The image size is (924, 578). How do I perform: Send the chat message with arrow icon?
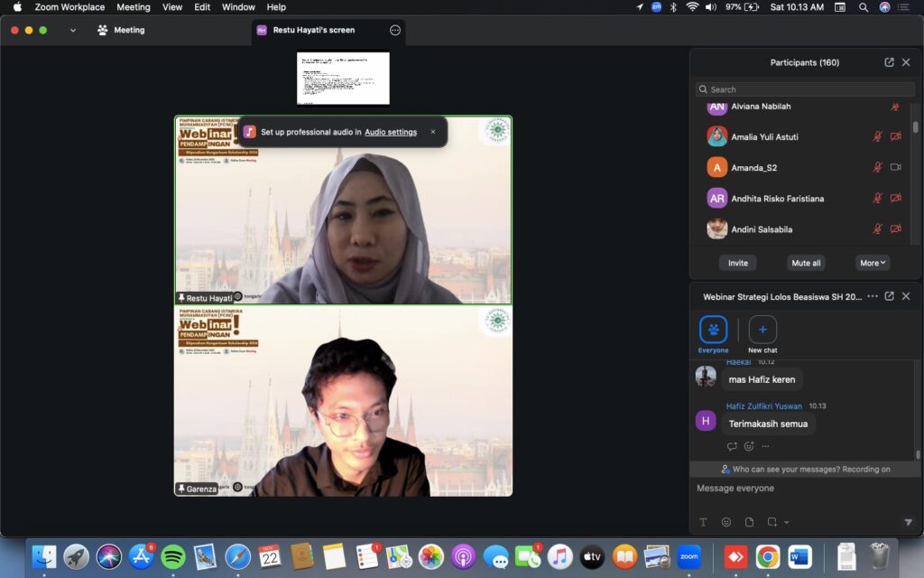908,522
